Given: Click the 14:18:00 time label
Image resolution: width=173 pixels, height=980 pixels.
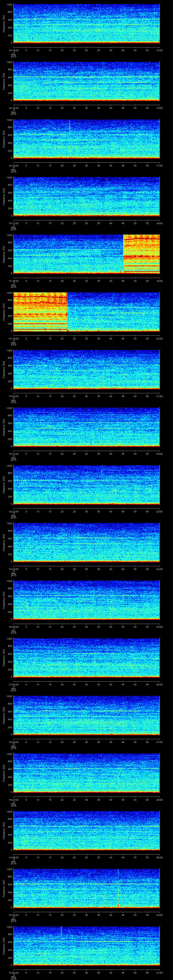Looking at the screenshot, I should 13,281.
